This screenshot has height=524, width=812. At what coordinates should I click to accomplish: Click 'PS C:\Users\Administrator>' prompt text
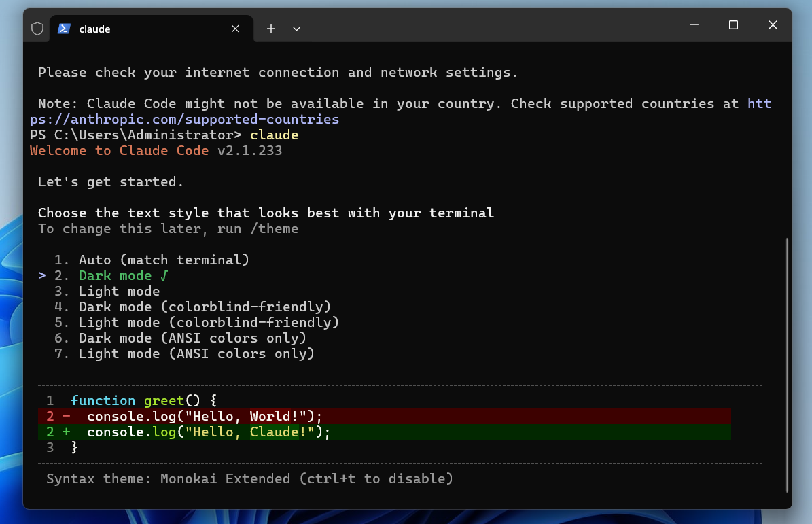click(136, 135)
